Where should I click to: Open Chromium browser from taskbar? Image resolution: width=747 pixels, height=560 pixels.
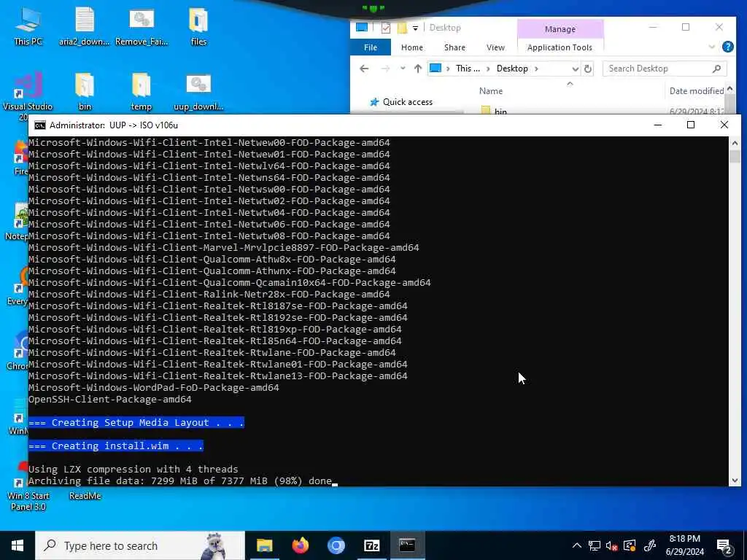coord(336,545)
